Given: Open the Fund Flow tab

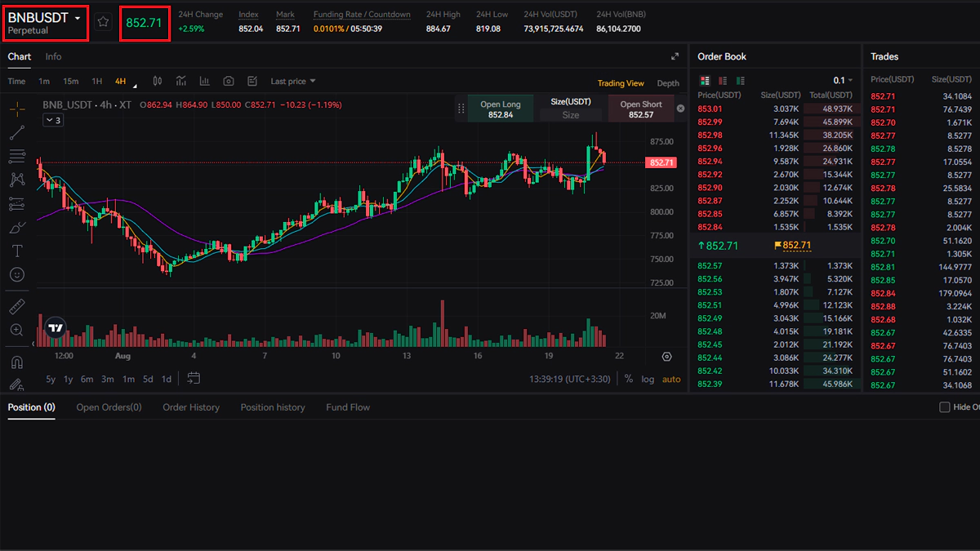Looking at the screenshot, I should (x=348, y=407).
